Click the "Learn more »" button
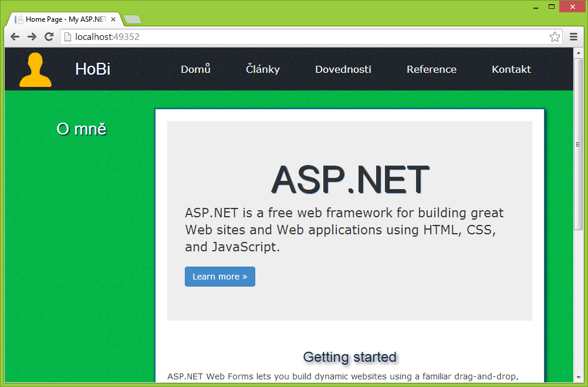 click(219, 276)
